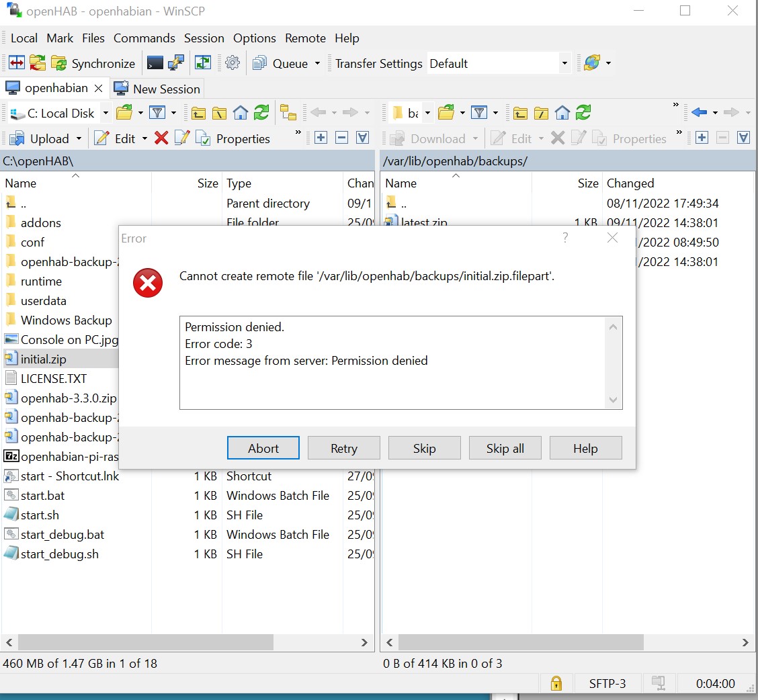Refresh the remote panel
Image resolution: width=758 pixels, height=700 pixels.
(583, 113)
